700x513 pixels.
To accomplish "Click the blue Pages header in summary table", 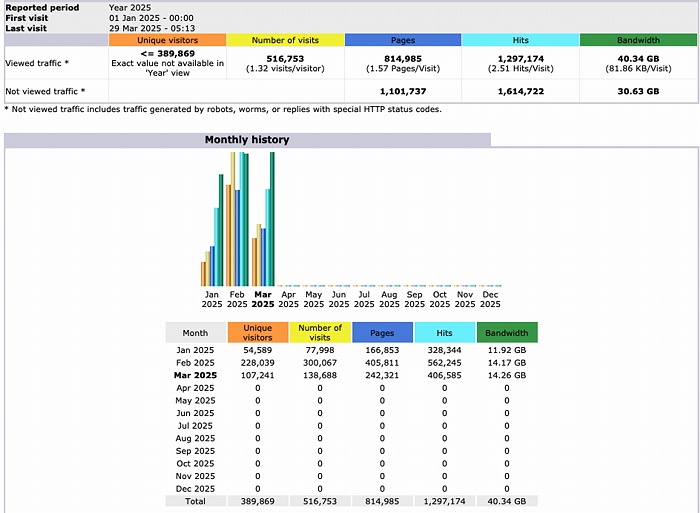I will (x=402, y=40).
